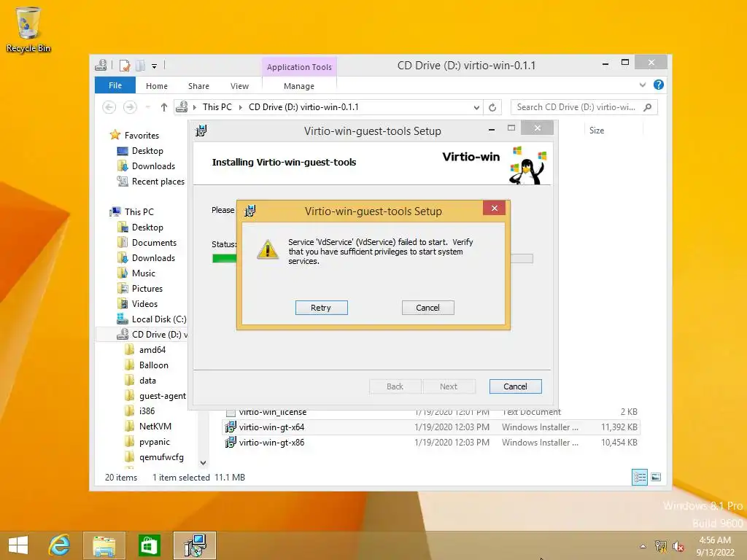Open the Manage ribbon tab
Screen dimensions: 747x560
(x=299, y=86)
